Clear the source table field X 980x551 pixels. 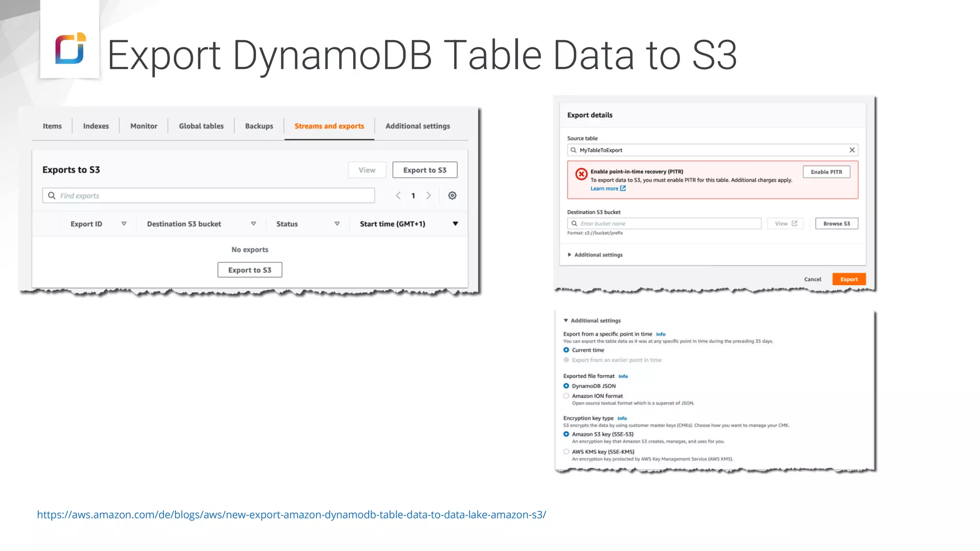(852, 150)
